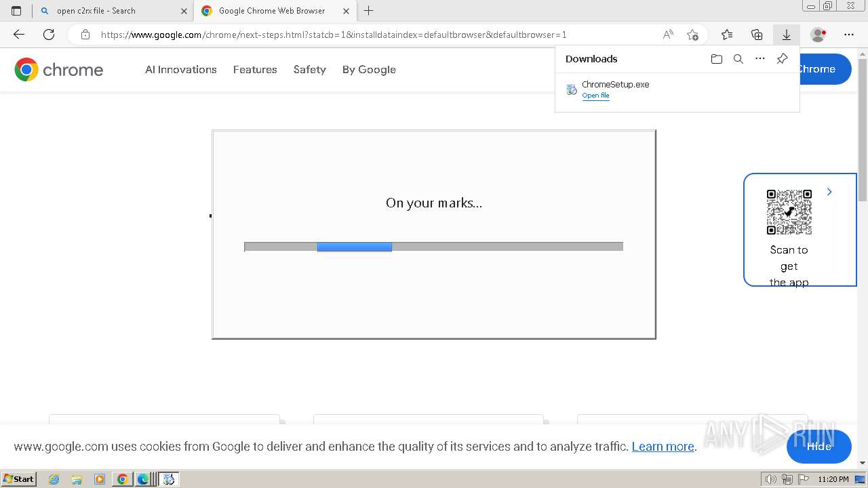Close the 'open c2rx file - Search' tab
868x488 pixels.
coord(184,11)
